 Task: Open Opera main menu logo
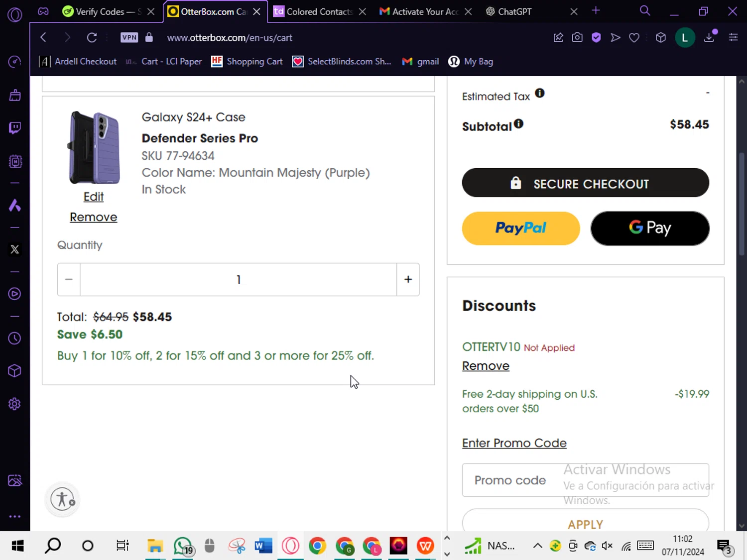(15, 15)
